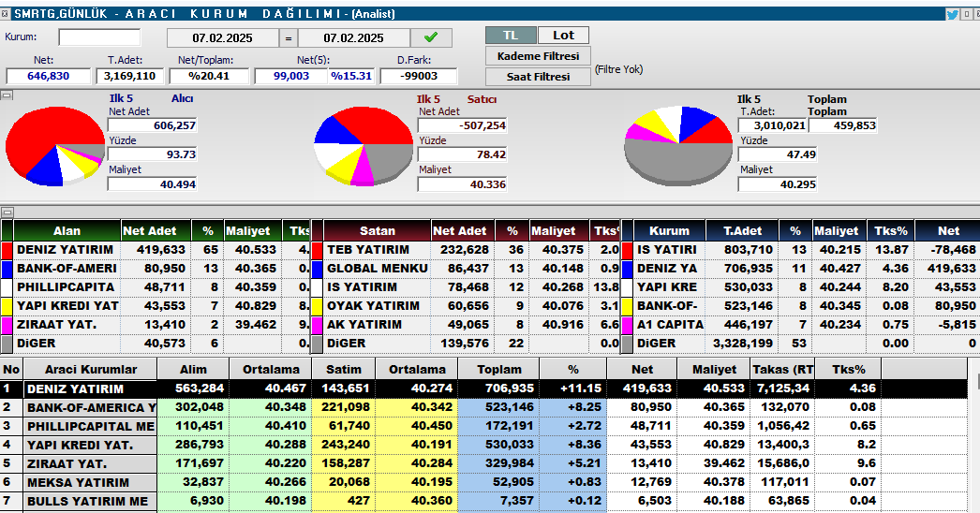
Task: Click magenta swatch beside AK YATIRIM seller
Action: [x=317, y=326]
